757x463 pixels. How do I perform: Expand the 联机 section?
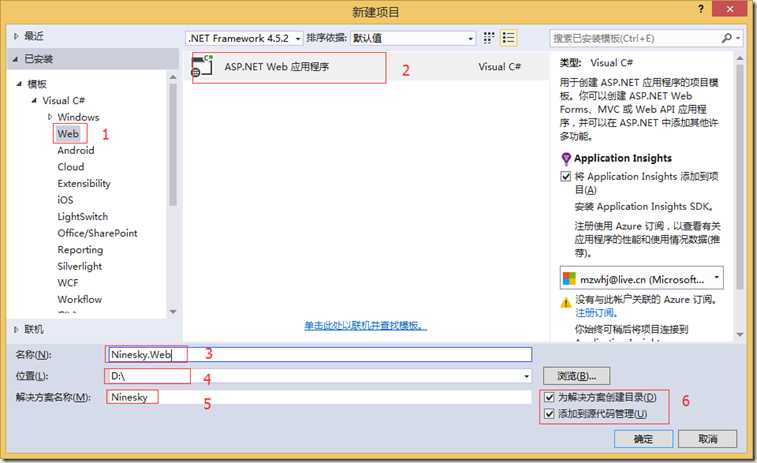(16, 330)
